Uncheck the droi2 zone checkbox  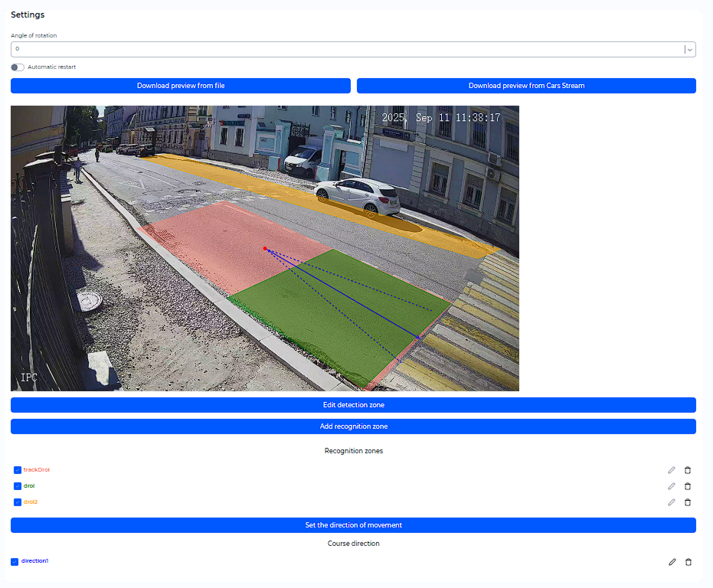click(18, 501)
